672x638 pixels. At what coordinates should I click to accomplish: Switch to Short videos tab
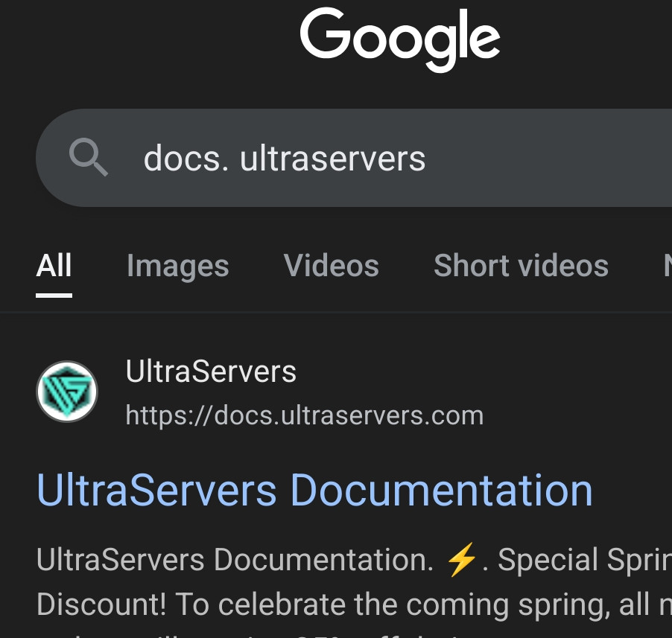(x=522, y=266)
